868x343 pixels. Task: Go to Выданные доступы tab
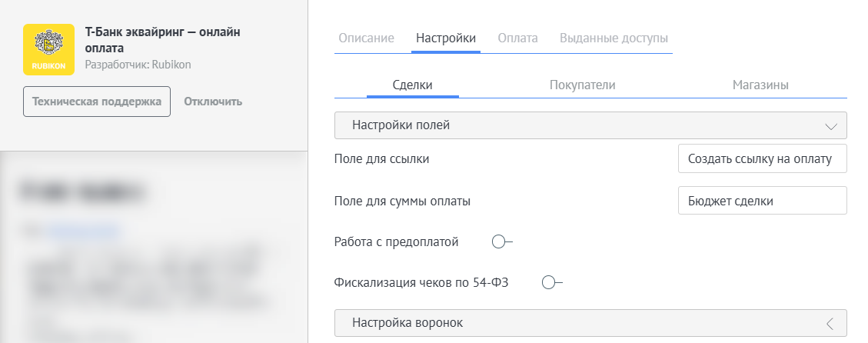coord(614,38)
